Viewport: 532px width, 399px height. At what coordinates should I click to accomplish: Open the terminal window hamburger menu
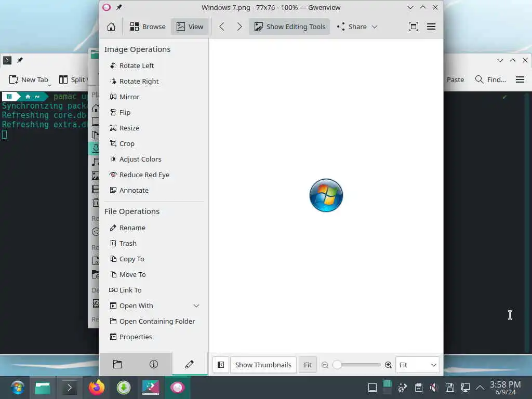coord(520,79)
